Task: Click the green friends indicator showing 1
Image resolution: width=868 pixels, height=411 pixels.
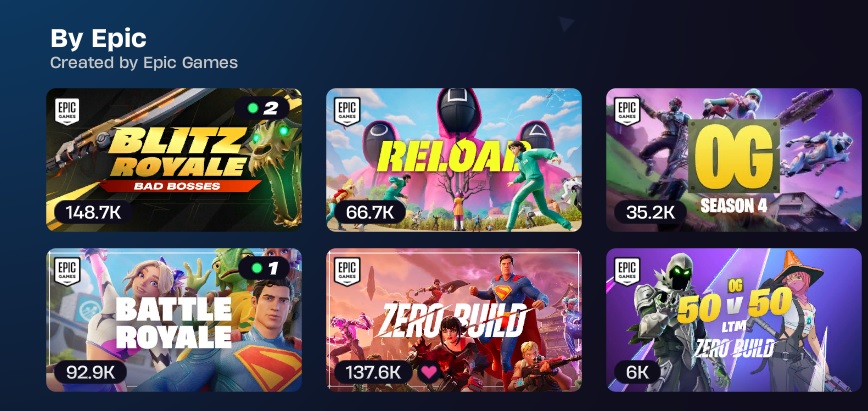Action: 264,269
